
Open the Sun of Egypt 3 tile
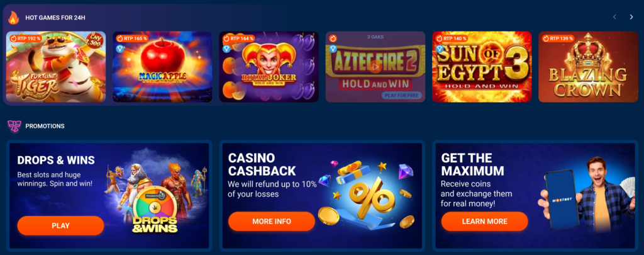(482, 67)
